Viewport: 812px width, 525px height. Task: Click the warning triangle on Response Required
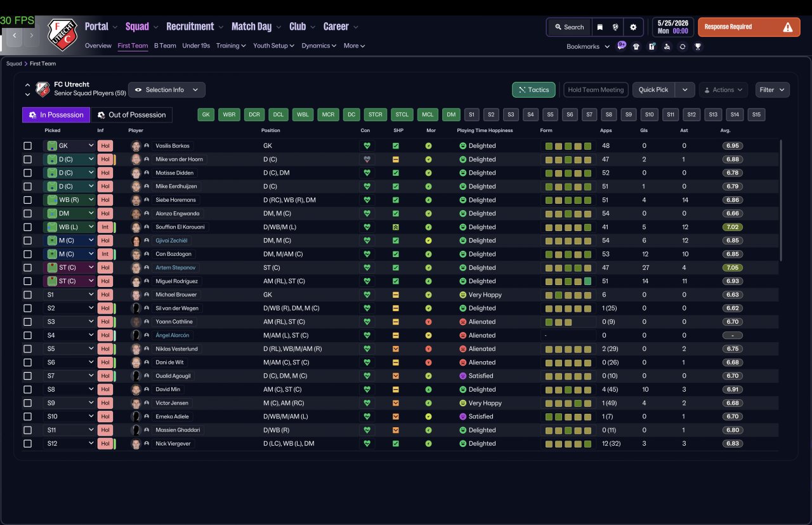tap(787, 27)
